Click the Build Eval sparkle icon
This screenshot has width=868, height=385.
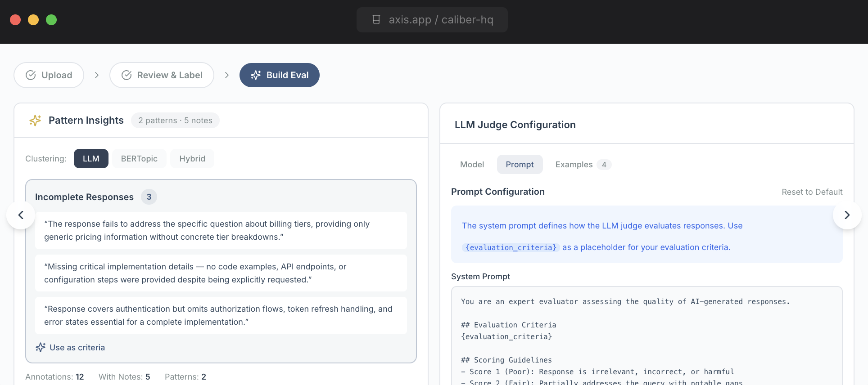pyautogui.click(x=256, y=75)
